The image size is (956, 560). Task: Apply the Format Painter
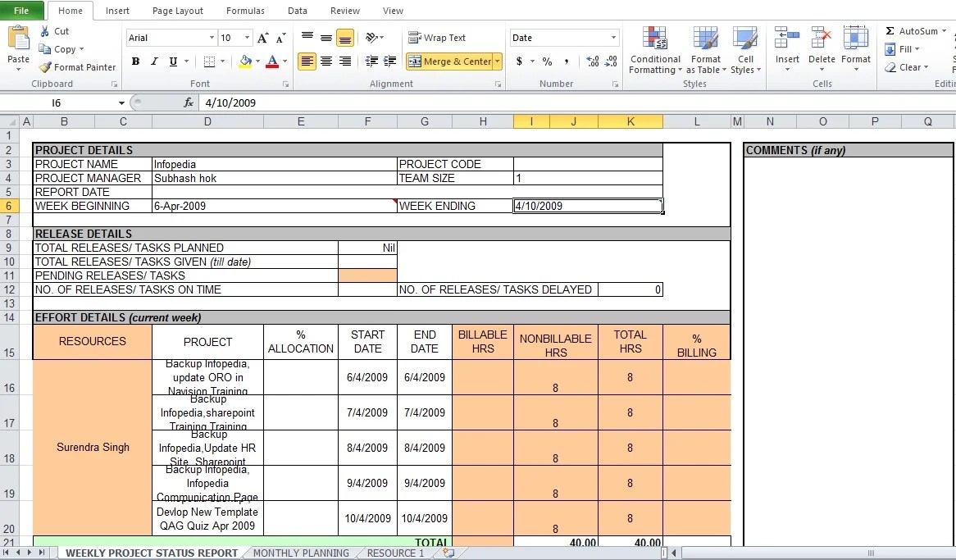click(x=76, y=66)
